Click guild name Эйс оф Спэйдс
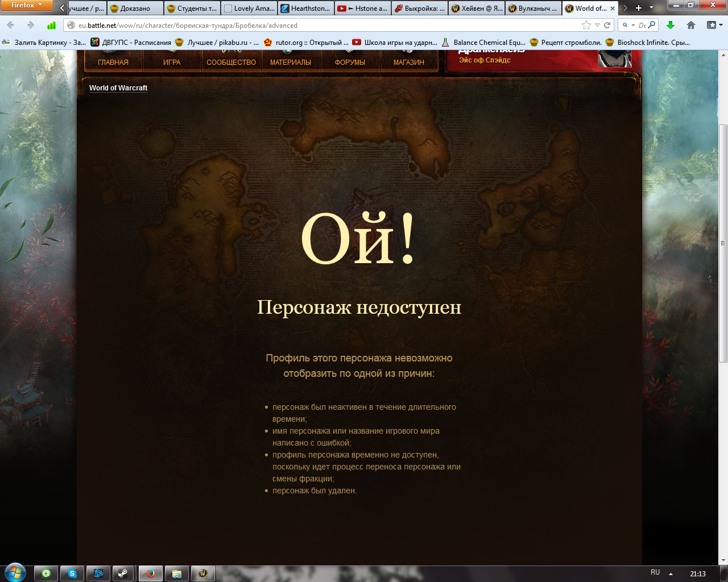 point(485,60)
